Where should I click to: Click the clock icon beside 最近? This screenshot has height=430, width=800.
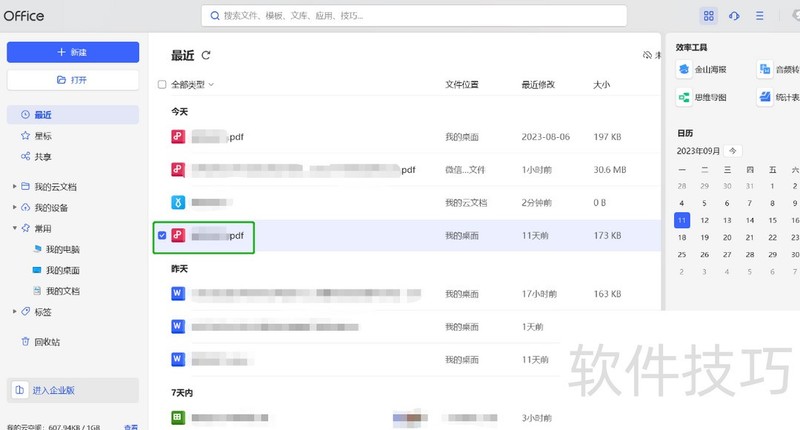25,114
